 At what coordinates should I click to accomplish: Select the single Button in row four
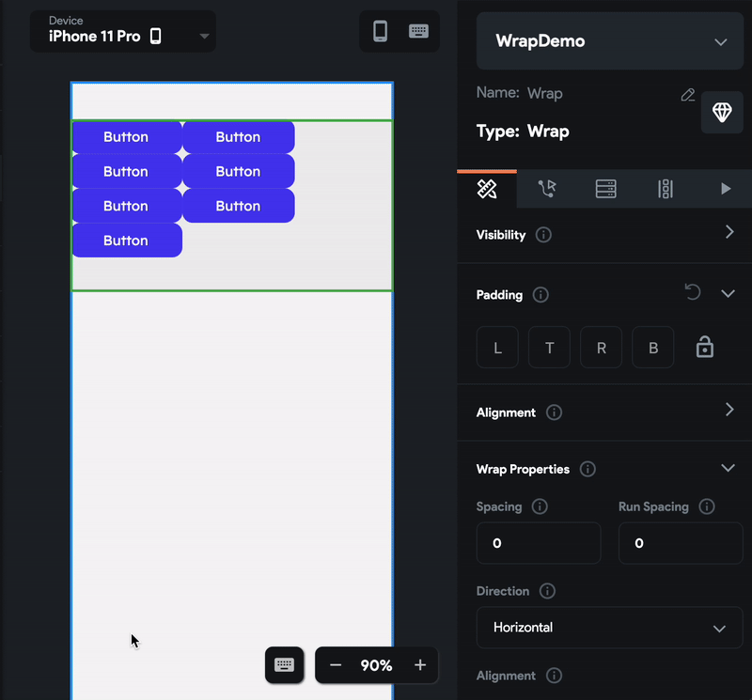coord(127,241)
